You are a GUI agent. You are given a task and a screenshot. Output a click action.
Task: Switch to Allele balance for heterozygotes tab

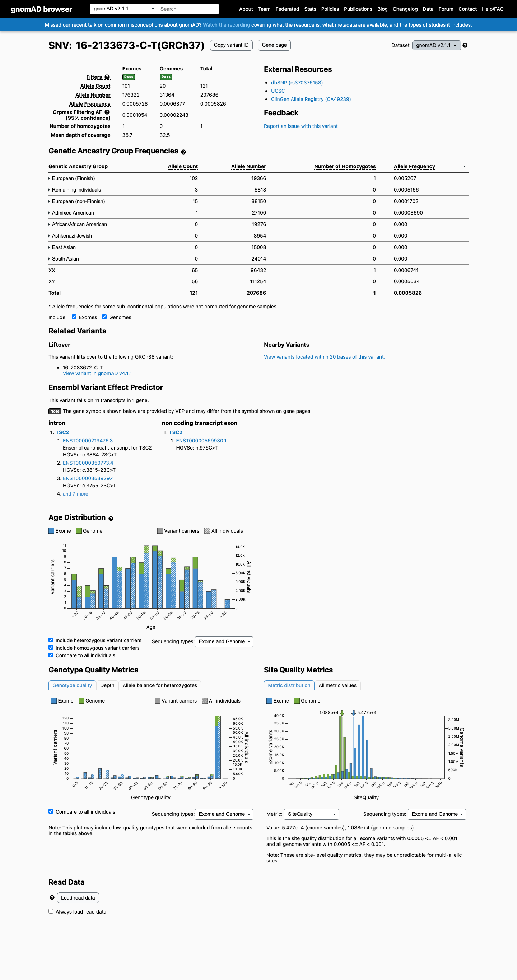(160, 685)
